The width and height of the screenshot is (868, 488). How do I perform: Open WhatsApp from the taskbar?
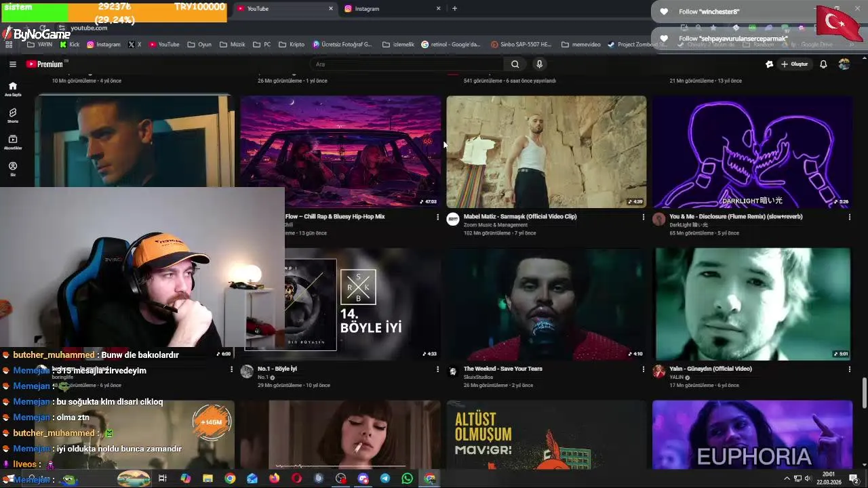407,479
